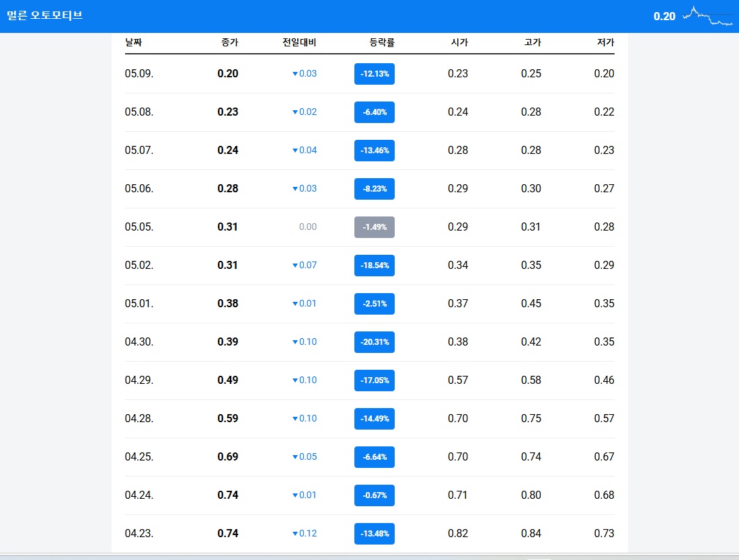Click the date 05.07. in the table
The image size is (739, 560).
coord(139,150)
